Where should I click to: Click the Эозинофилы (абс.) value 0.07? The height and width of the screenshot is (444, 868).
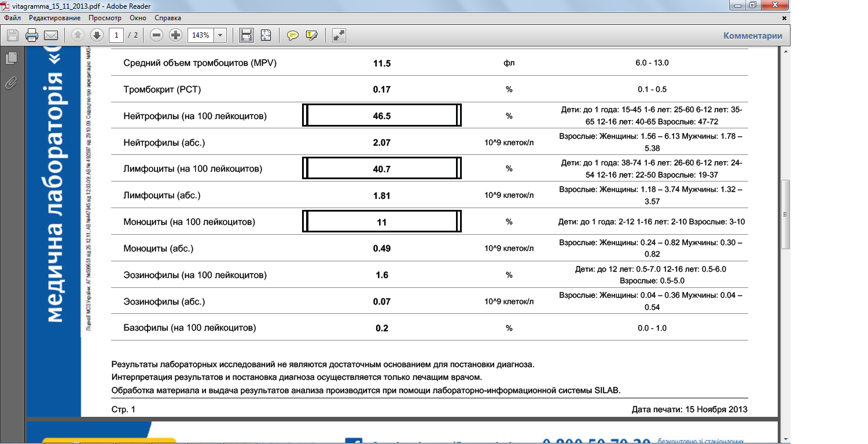pyautogui.click(x=382, y=302)
